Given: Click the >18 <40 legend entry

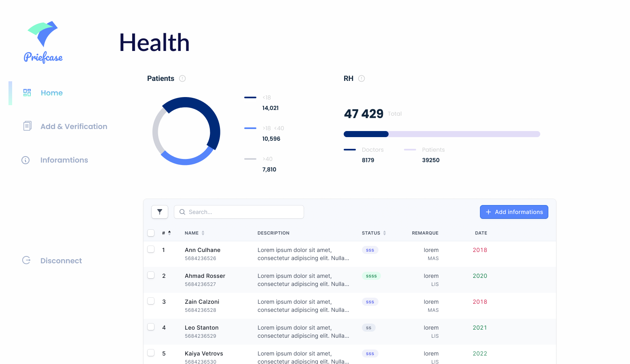Looking at the screenshot, I should pos(264,133).
